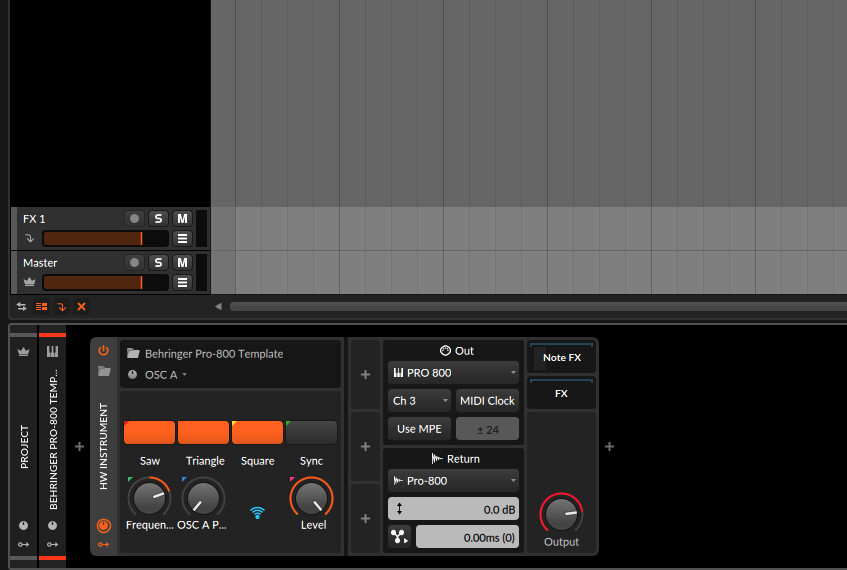Open the OSC A remote page dropdown
Screen dimensions: 847x570
pos(165,375)
